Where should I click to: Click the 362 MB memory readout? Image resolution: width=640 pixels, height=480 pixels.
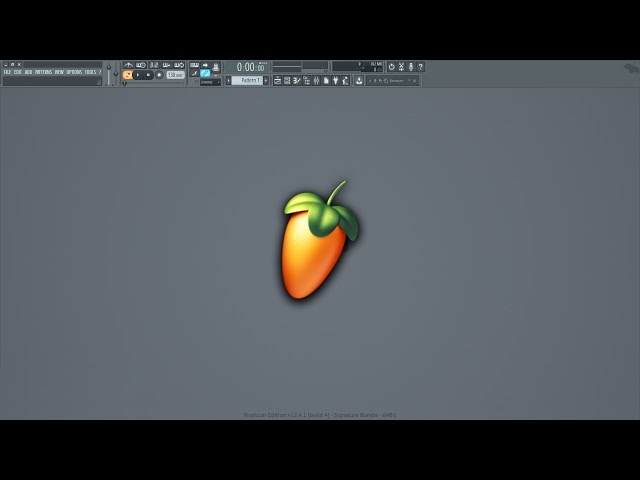click(x=376, y=64)
